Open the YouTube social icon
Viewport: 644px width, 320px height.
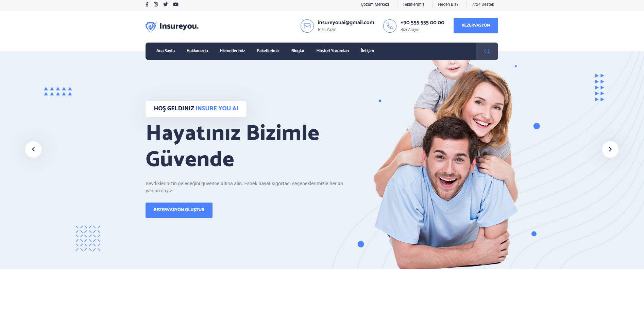(176, 4)
